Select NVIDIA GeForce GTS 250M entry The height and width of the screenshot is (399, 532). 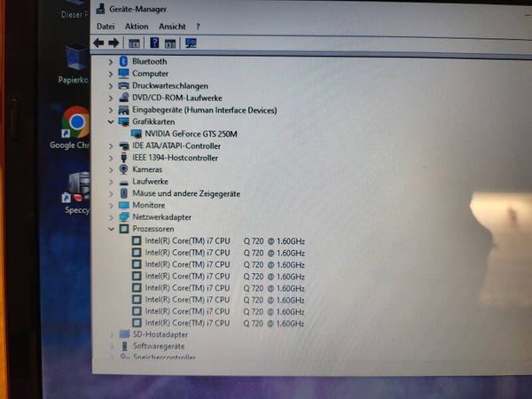pyautogui.click(x=191, y=134)
